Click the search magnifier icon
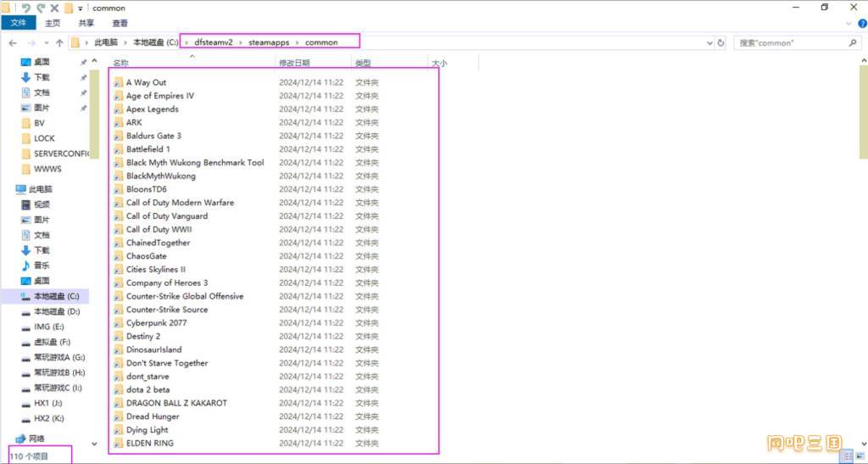 click(x=853, y=42)
